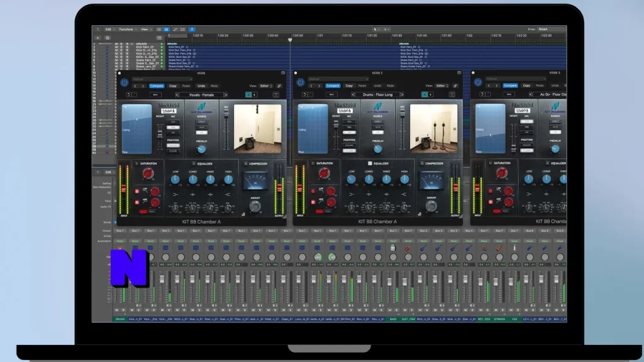The image size is (644, 362).
Task: Mute the DRUMS channel strip in mixer
Action: coord(116,310)
